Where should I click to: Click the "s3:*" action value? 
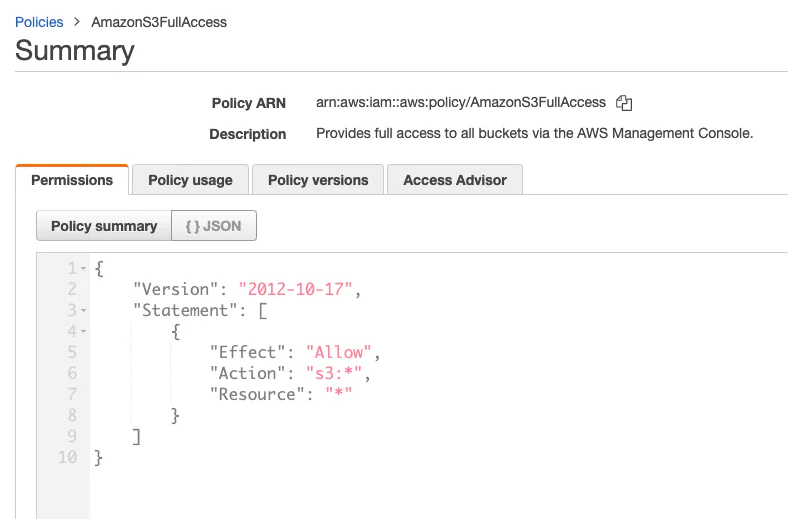334,373
